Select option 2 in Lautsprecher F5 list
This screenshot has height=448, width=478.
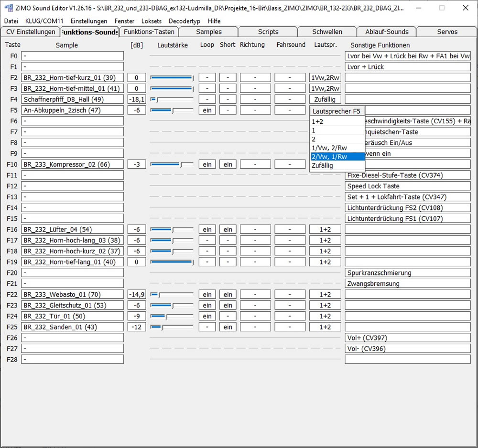337,139
